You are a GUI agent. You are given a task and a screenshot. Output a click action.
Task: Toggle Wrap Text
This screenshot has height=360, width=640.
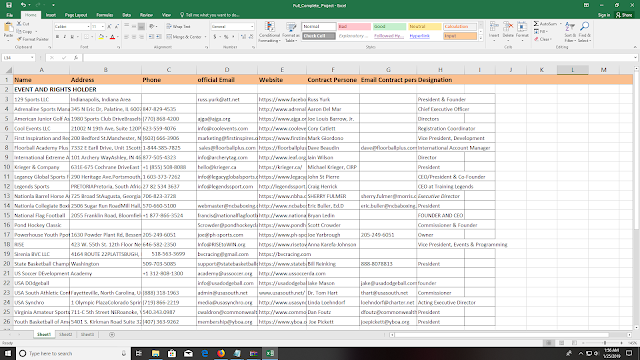(178, 27)
